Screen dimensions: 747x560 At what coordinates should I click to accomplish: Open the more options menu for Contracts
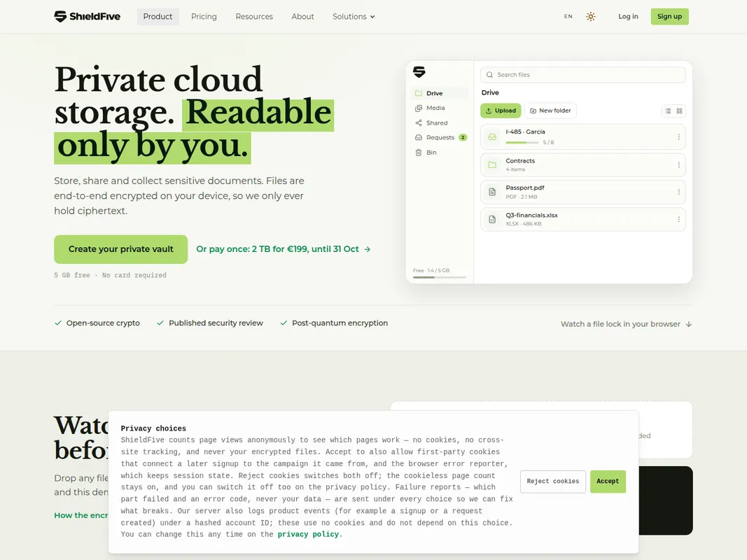[678, 164]
